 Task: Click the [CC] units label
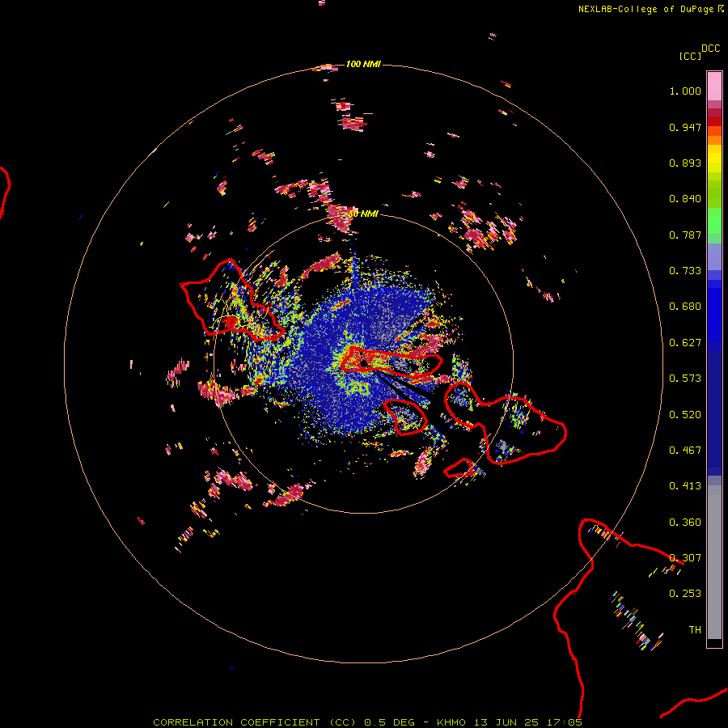tap(690, 56)
